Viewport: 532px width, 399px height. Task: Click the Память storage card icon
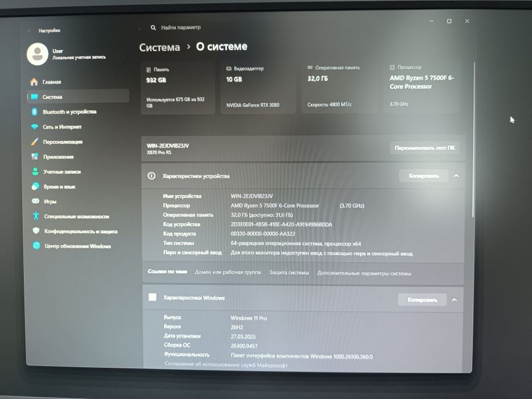[149, 70]
